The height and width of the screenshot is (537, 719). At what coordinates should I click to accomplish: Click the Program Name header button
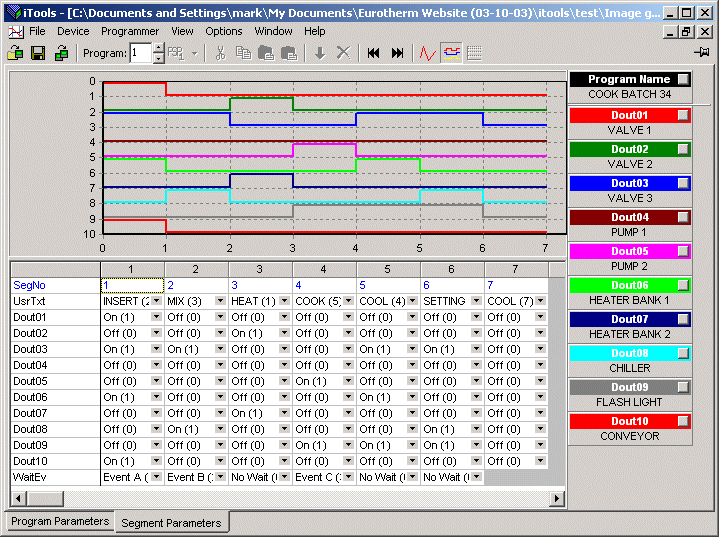click(630, 79)
